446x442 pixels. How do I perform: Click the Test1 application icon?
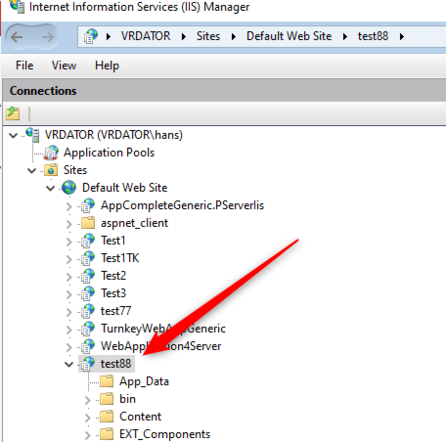click(88, 241)
